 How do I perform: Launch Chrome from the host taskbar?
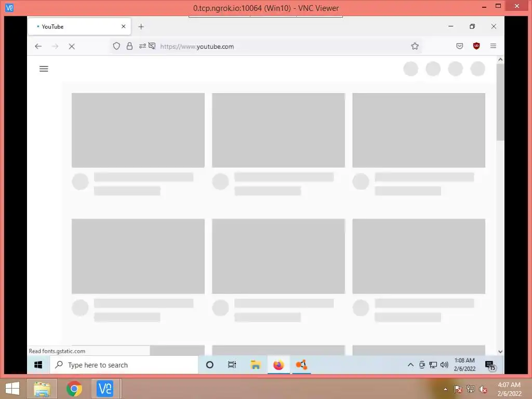point(74,389)
